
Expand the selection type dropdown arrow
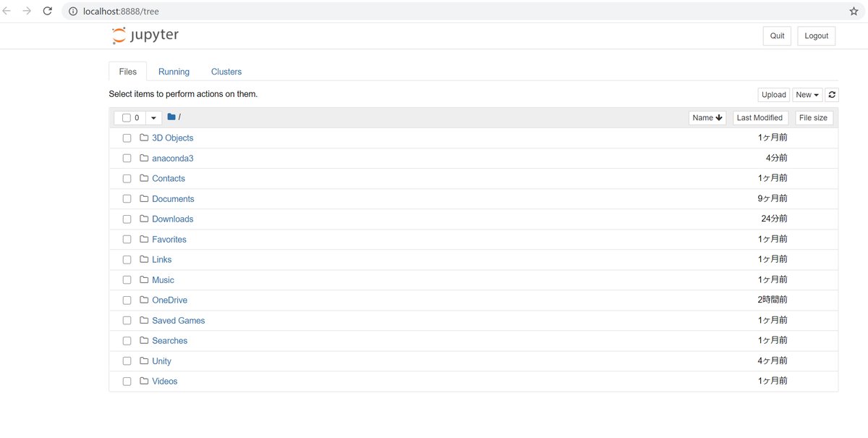click(154, 118)
